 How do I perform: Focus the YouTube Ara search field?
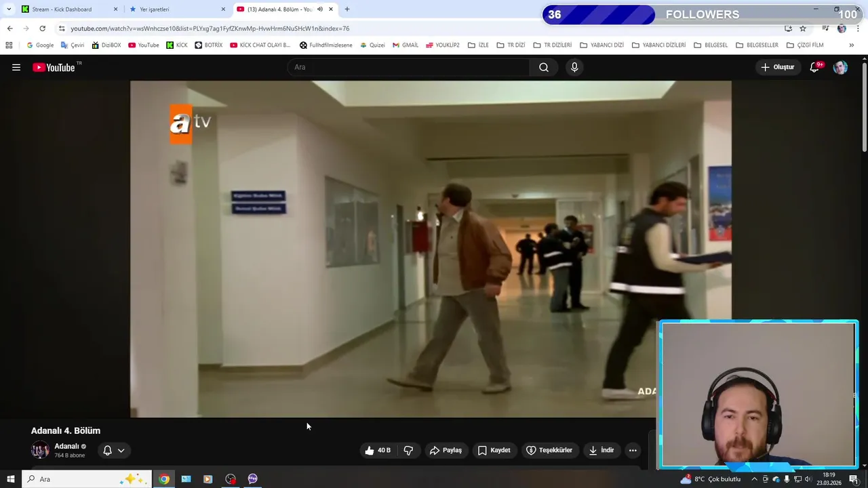[409, 67]
